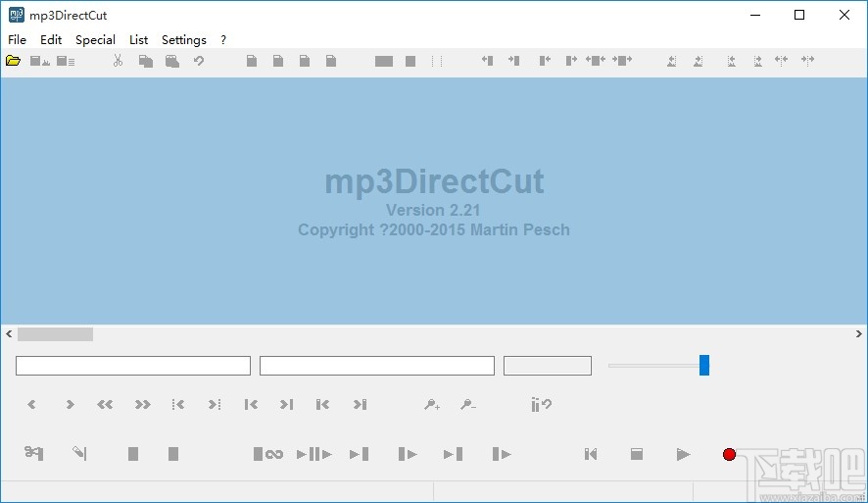The image size is (868, 503).
Task: Click the save icon with the small graph
Action: pyautogui.click(x=40, y=61)
